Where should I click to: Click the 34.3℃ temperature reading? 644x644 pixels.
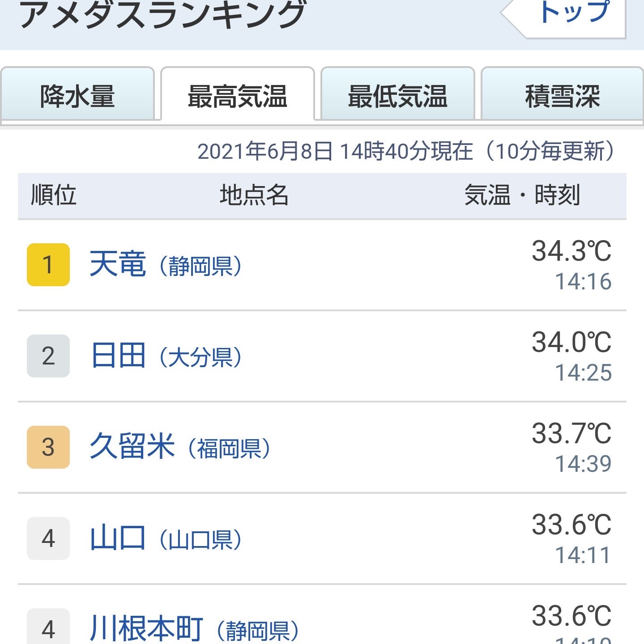point(571,251)
